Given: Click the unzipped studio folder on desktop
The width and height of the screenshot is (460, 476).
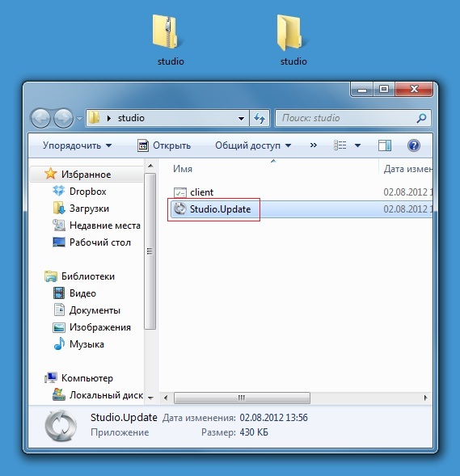Looking at the screenshot, I should [x=293, y=40].
